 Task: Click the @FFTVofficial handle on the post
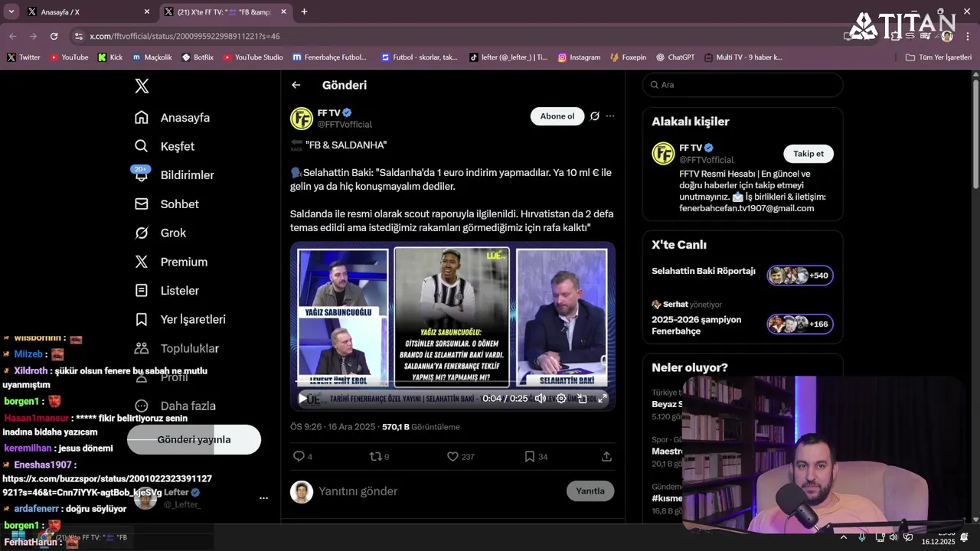(x=345, y=125)
